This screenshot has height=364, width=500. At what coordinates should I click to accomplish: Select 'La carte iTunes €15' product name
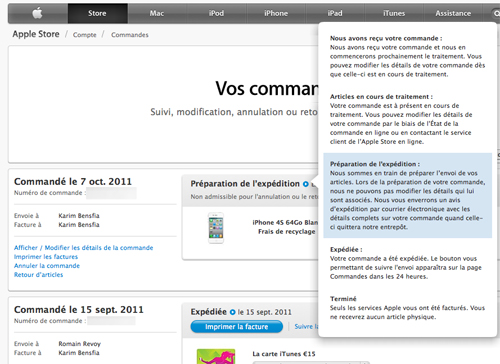[284, 354]
